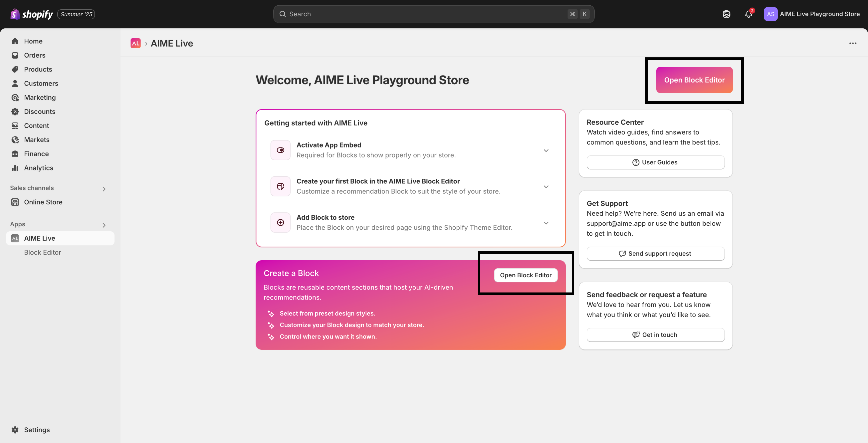The image size is (868, 443).
Task: Click the Summer '25 edition badge
Action: pyautogui.click(x=76, y=14)
